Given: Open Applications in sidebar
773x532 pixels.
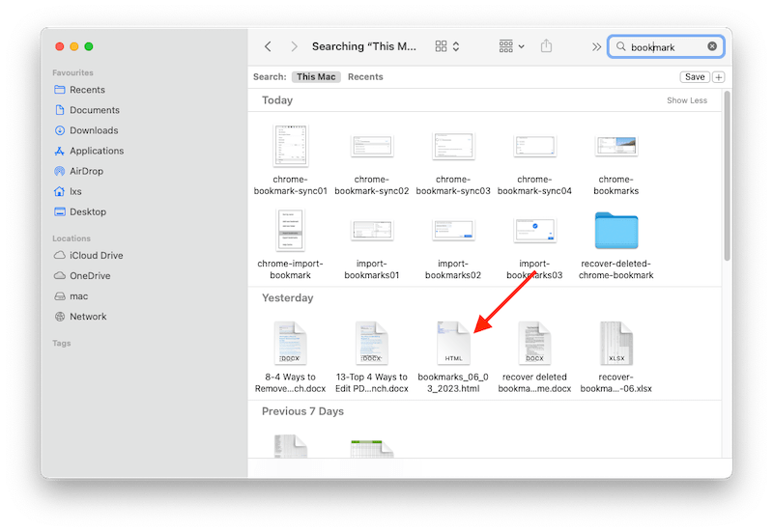Looking at the screenshot, I should [x=97, y=151].
